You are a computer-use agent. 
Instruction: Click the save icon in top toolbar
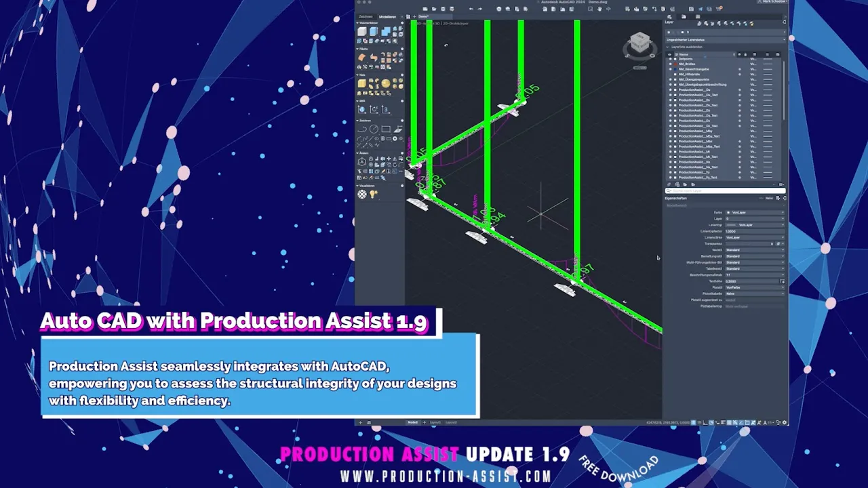tap(443, 9)
